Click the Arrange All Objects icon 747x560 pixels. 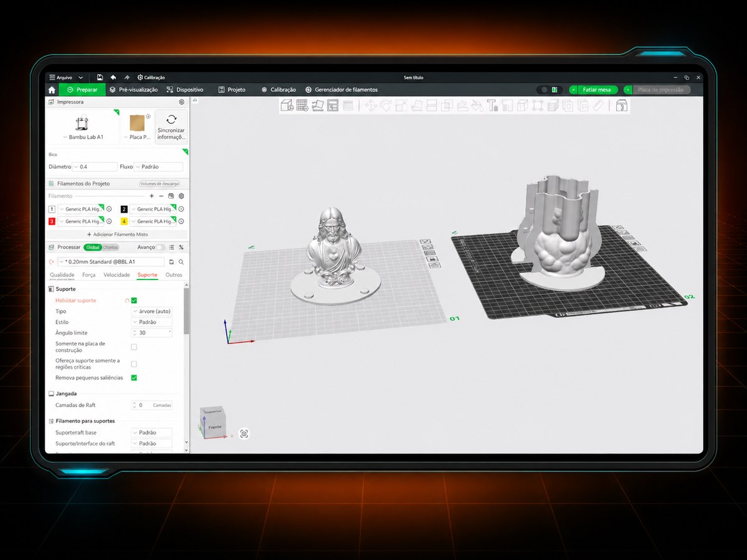pyautogui.click(x=332, y=106)
